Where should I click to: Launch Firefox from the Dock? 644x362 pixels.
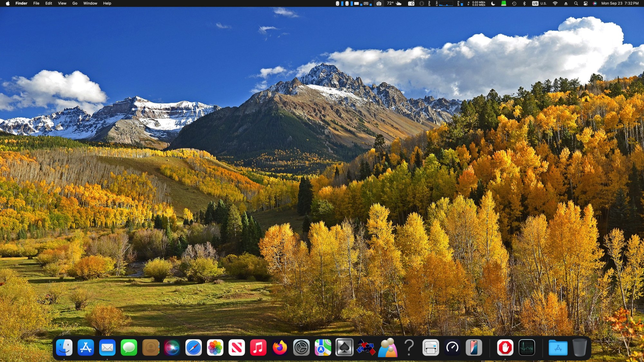click(x=279, y=348)
